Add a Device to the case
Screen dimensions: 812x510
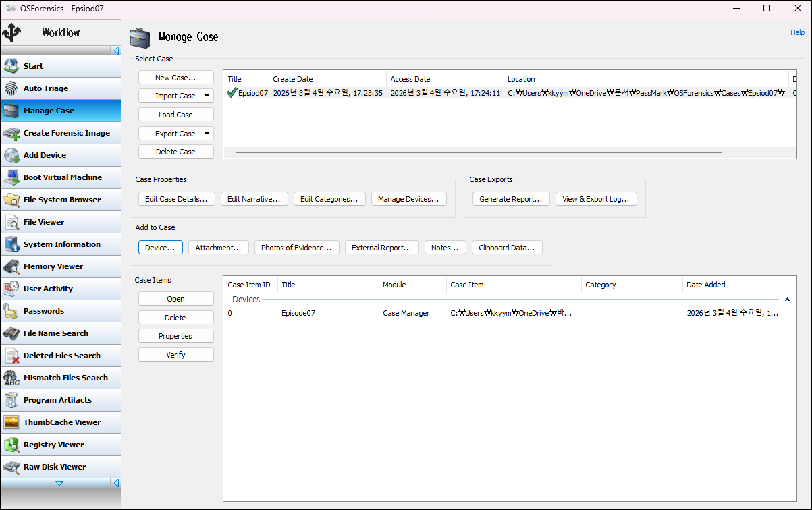[x=161, y=248]
